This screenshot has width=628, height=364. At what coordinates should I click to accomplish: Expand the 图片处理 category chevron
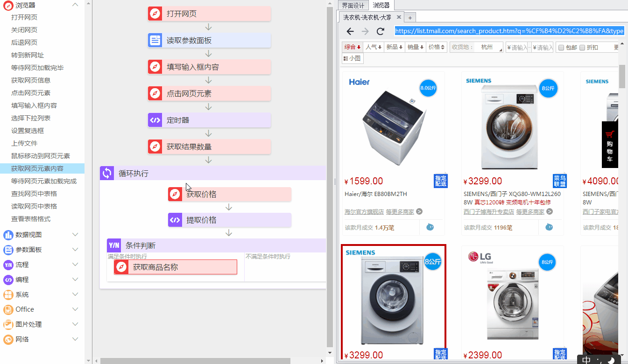(x=75, y=324)
